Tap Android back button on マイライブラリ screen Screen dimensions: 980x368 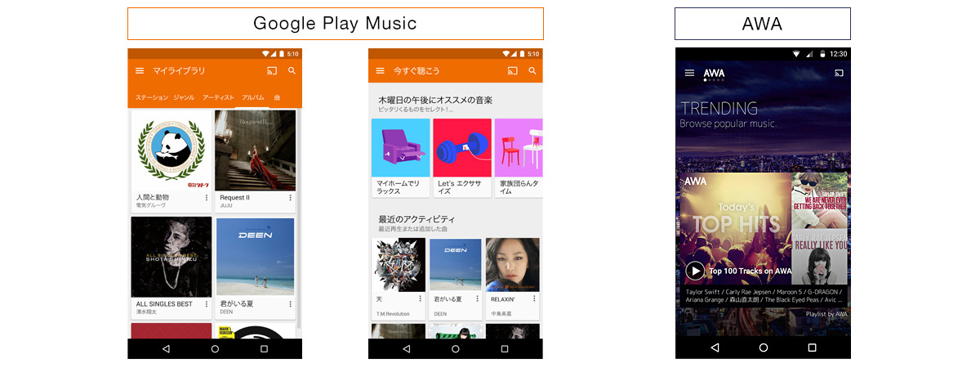(x=166, y=348)
